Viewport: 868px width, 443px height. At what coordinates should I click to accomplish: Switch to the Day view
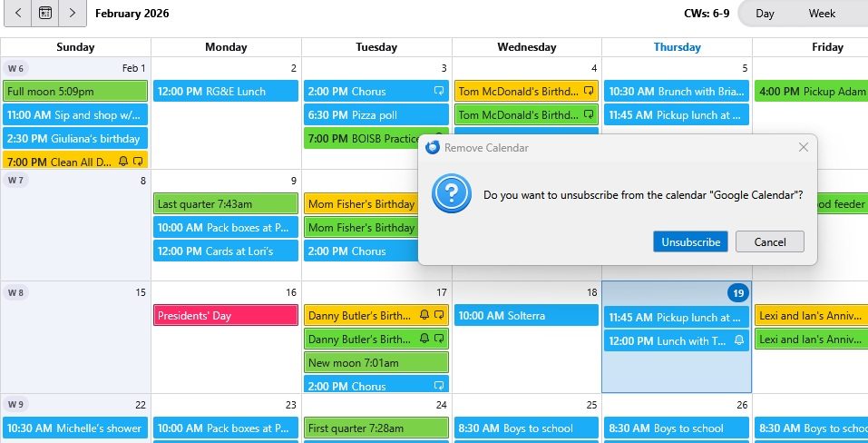(765, 14)
